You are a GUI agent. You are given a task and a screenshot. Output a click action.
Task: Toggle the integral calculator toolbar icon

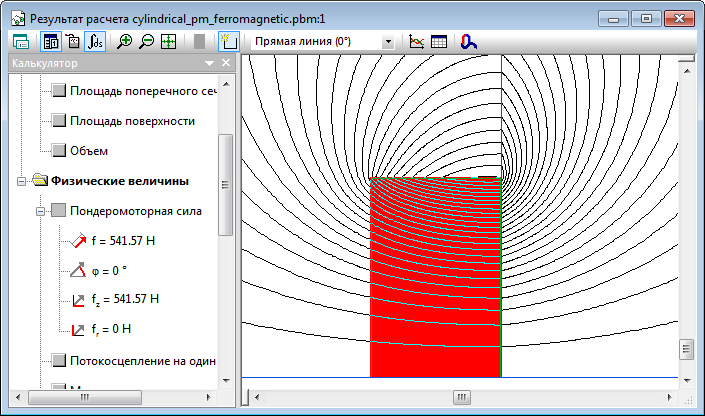96,42
